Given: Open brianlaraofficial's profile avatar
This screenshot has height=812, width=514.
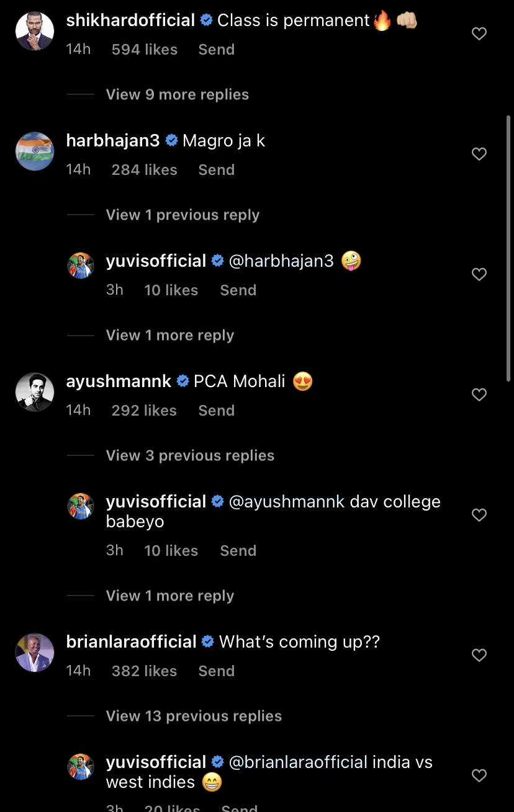Looking at the screenshot, I should click(x=35, y=653).
